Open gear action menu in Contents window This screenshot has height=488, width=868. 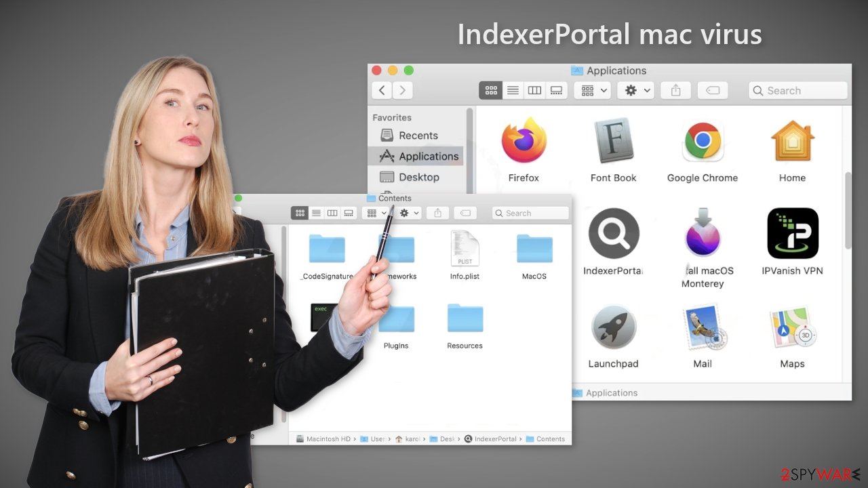pos(409,213)
